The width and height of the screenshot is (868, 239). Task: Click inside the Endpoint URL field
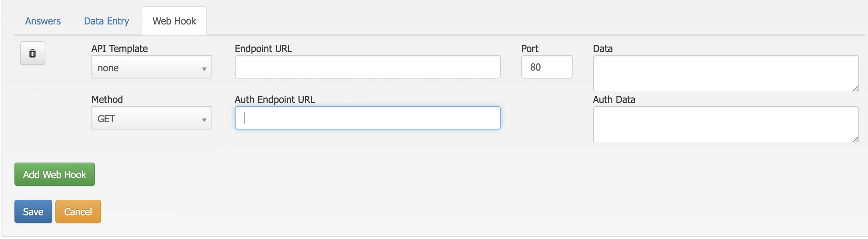click(x=367, y=66)
